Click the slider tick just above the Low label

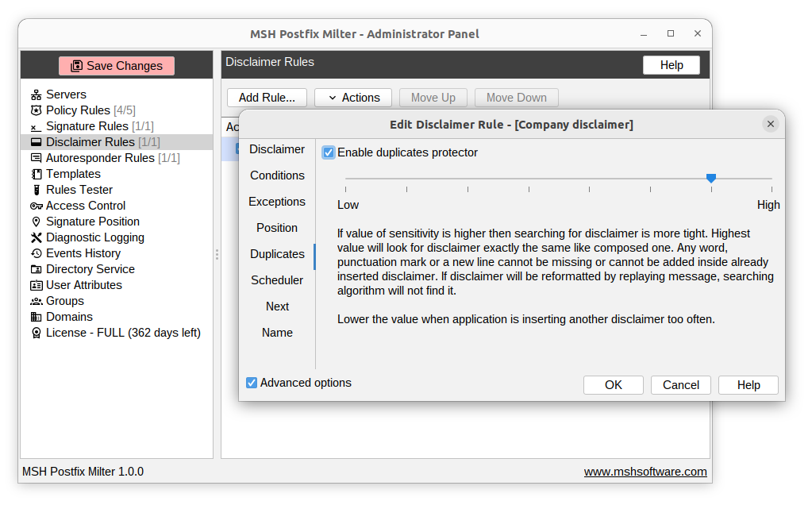coord(346,190)
